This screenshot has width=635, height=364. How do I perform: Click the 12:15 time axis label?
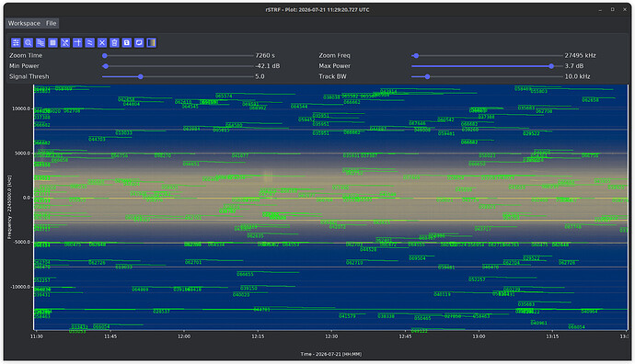pyautogui.click(x=258, y=336)
